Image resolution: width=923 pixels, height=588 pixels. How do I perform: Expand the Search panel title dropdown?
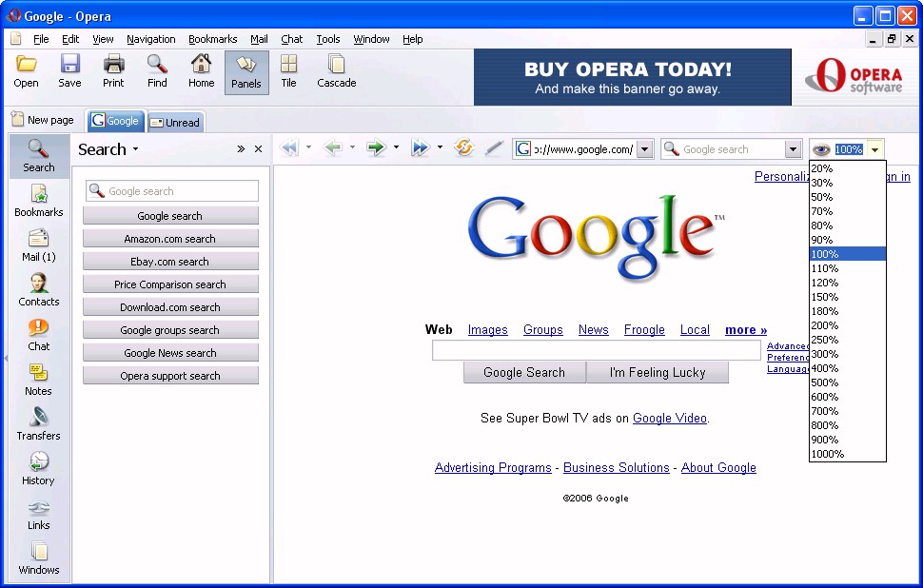(x=135, y=149)
